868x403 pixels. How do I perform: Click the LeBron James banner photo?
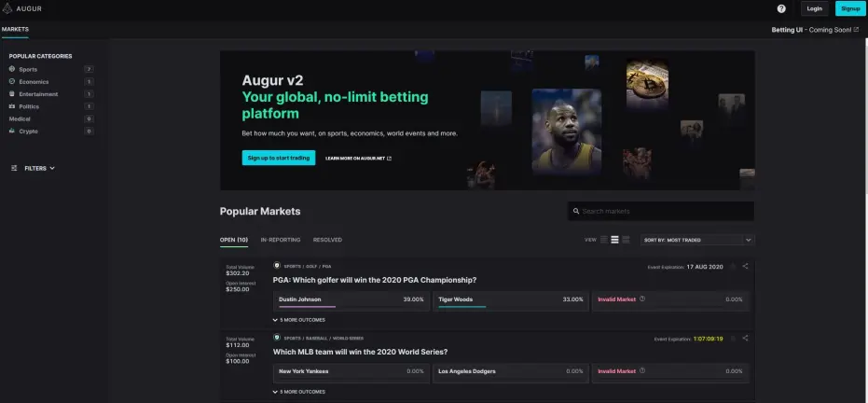coord(566,132)
